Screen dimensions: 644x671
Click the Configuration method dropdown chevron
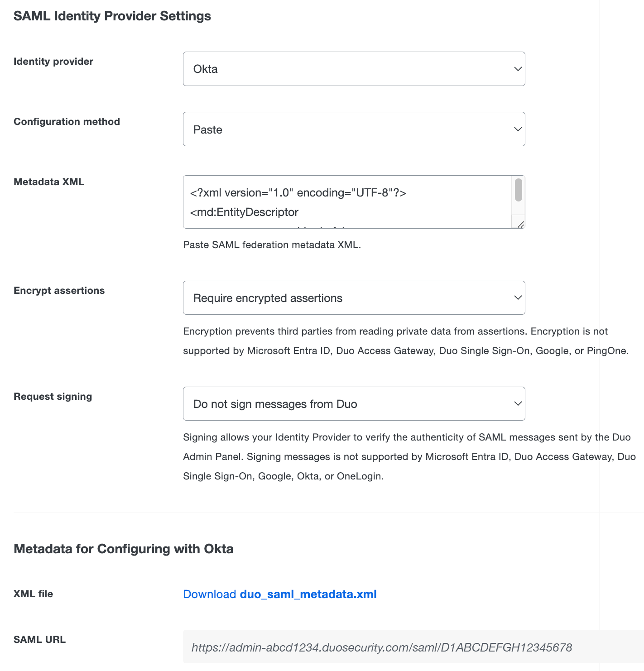tap(518, 129)
